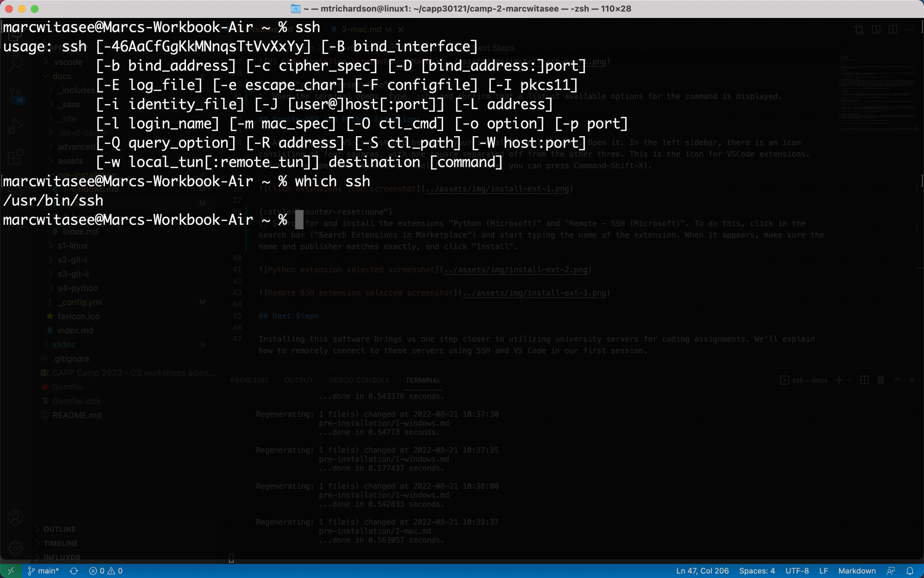
Task: Maximize the panel with the up chevron
Action: pos(898,380)
